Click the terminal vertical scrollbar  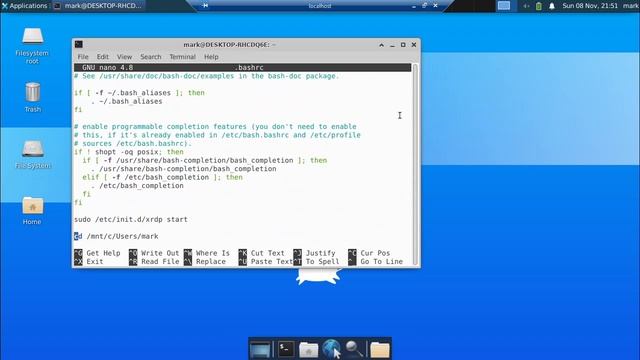click(x=415, y=164)
